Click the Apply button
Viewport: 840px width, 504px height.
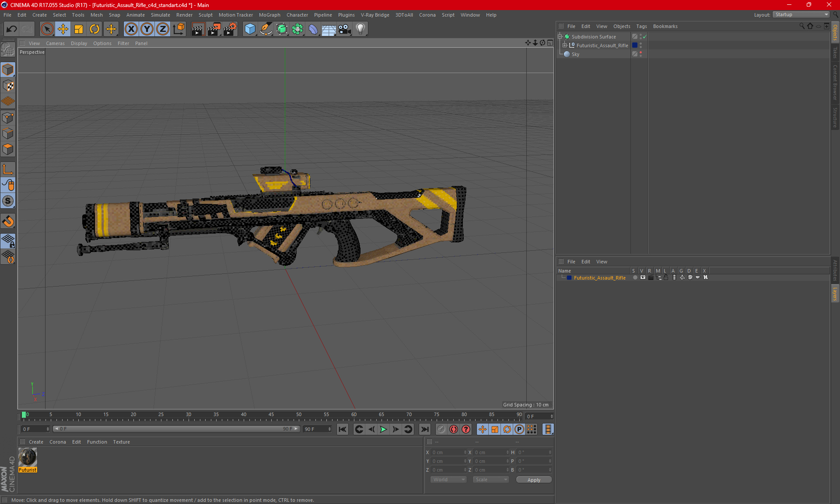(534, 480)
